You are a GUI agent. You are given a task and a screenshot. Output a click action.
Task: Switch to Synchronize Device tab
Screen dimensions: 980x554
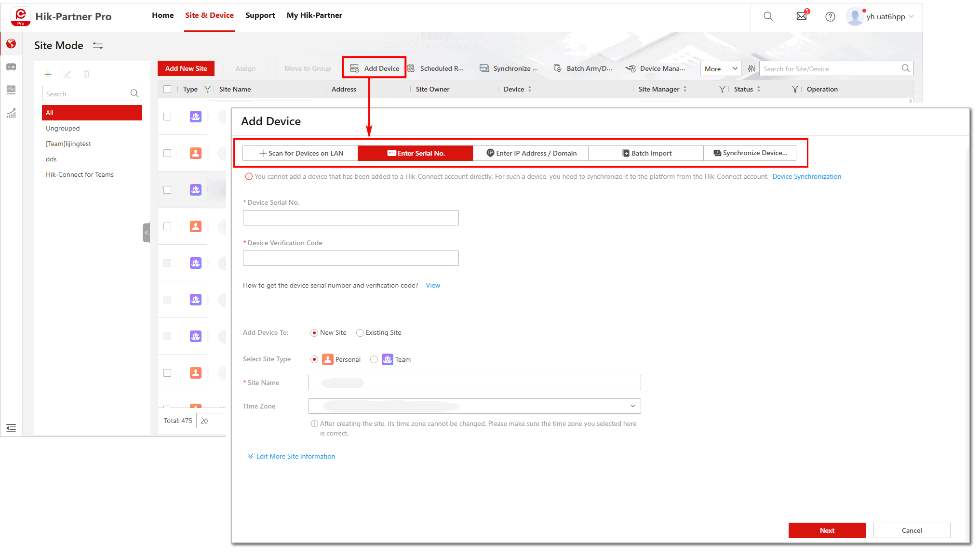[750, 153]
